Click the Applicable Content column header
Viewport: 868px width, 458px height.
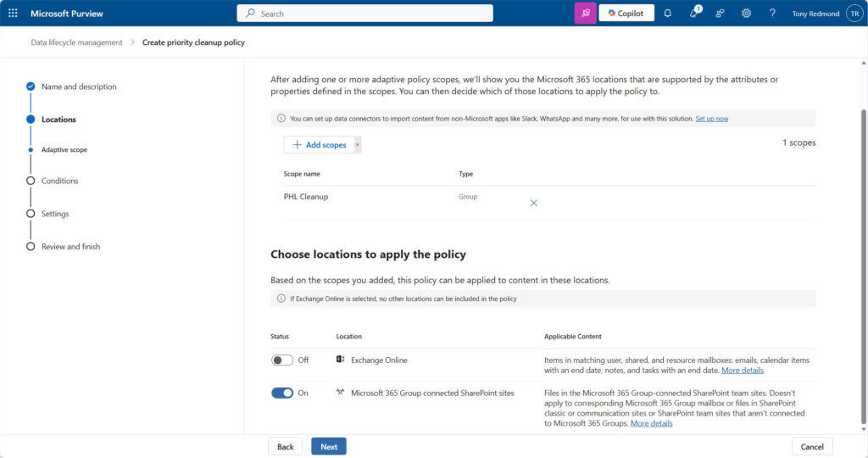tap(572, 336)
